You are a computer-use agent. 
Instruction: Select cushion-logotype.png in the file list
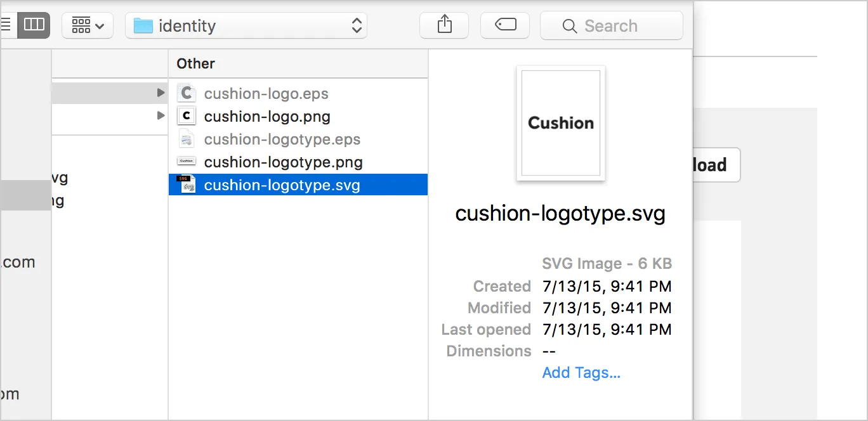tap(283, 162)
